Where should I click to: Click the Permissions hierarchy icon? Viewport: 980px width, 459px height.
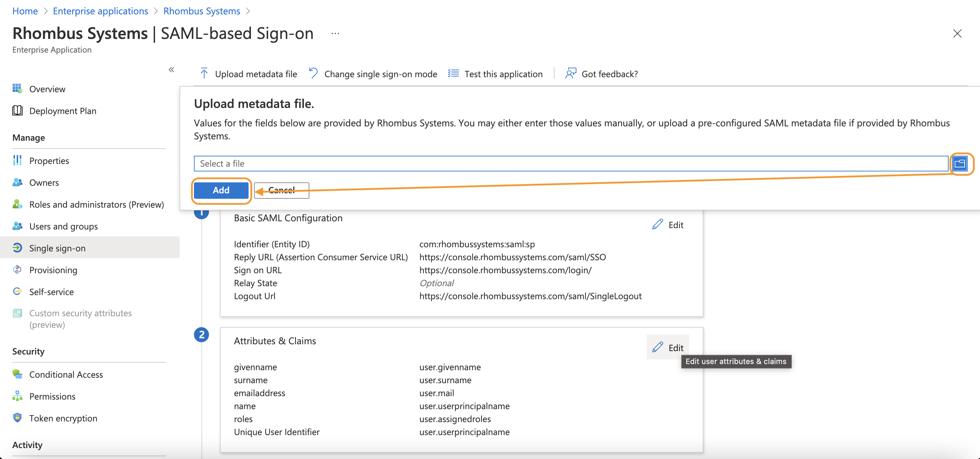pyautogui.click(x=17, y=396)
